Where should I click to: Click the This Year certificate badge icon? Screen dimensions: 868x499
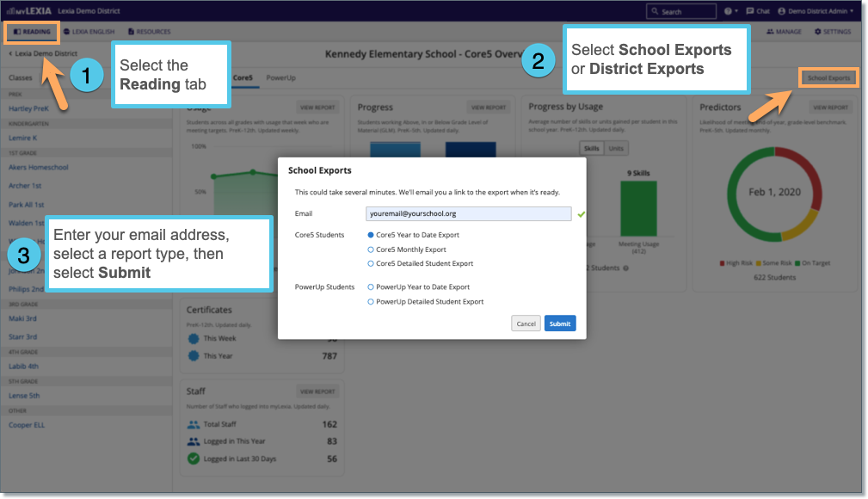coord(194,356)
